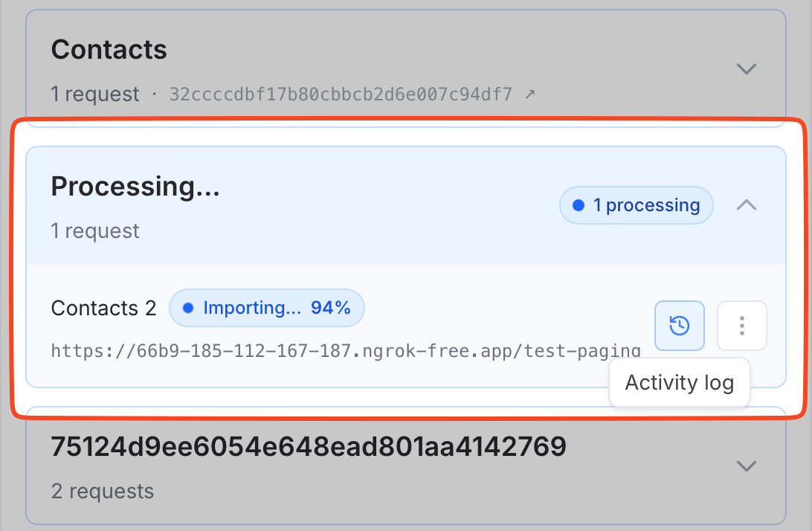Image resolution: width=812 pixels, height=531 pixels.
Task: Click the blue dot in the "1 processing" badge
Action: 579,205
